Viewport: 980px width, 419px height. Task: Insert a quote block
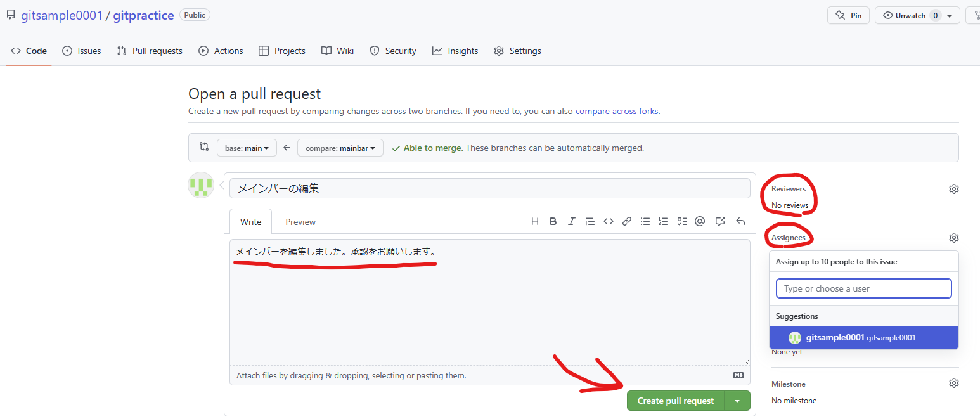coord(590,221)
